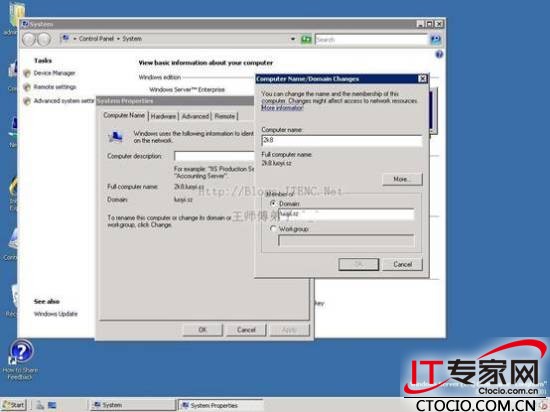Click OK in System Properties
550x412 pixels.
pos(202,330)
